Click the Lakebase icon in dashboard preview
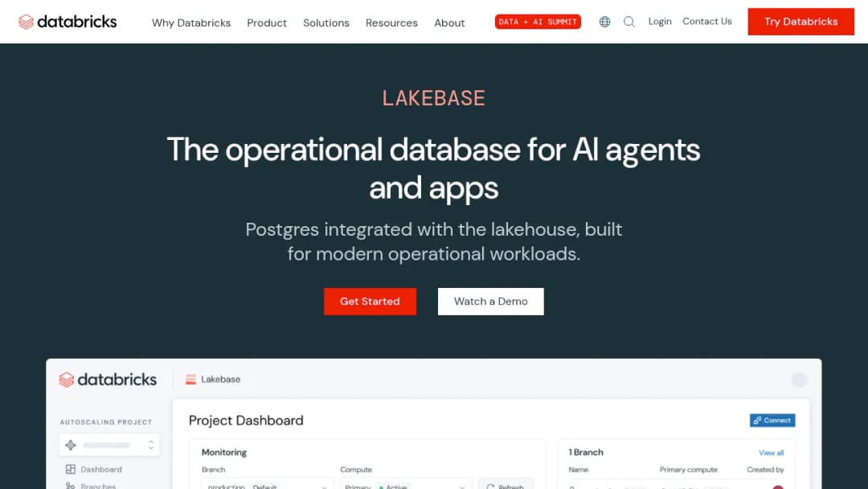This screenshot has width=868, height=489. pos(190,380)
